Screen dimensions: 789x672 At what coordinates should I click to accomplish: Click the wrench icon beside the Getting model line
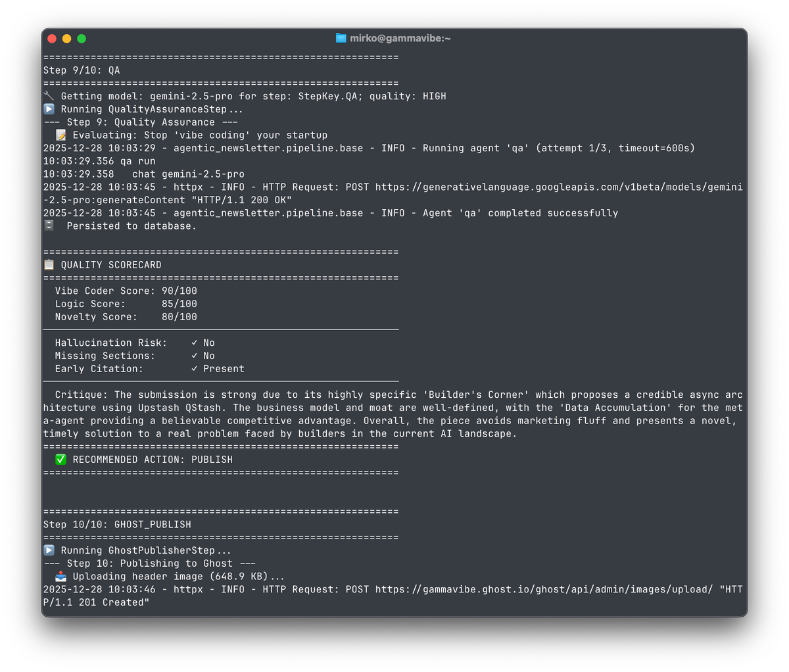pos(48,95)
